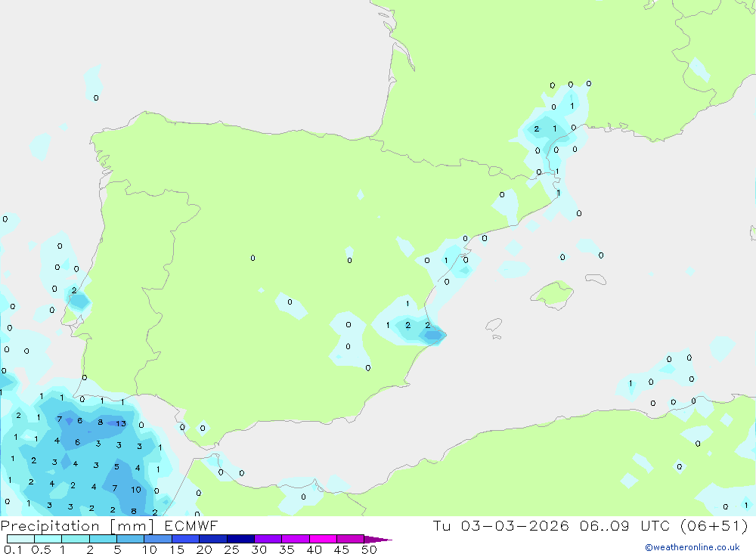Click the "06..09" time range text
This screenshot has height=554, width=756.
(605, 525)
